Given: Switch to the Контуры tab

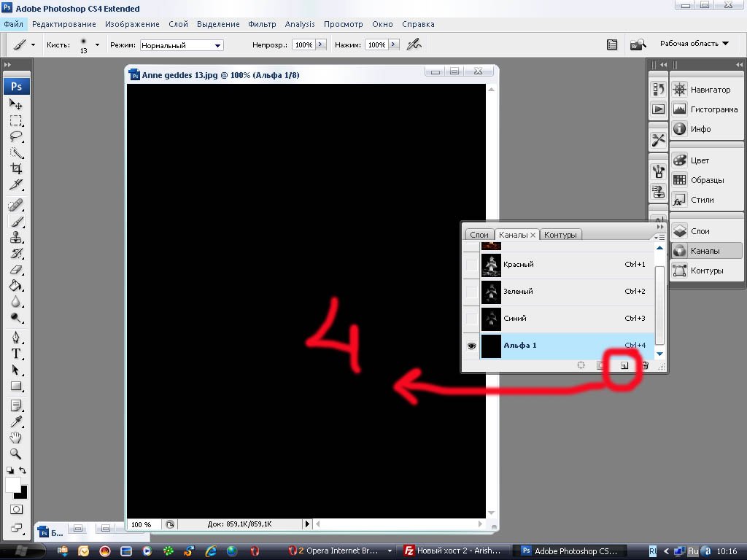Looking at the screenshot, I should [x=560, y=235].
